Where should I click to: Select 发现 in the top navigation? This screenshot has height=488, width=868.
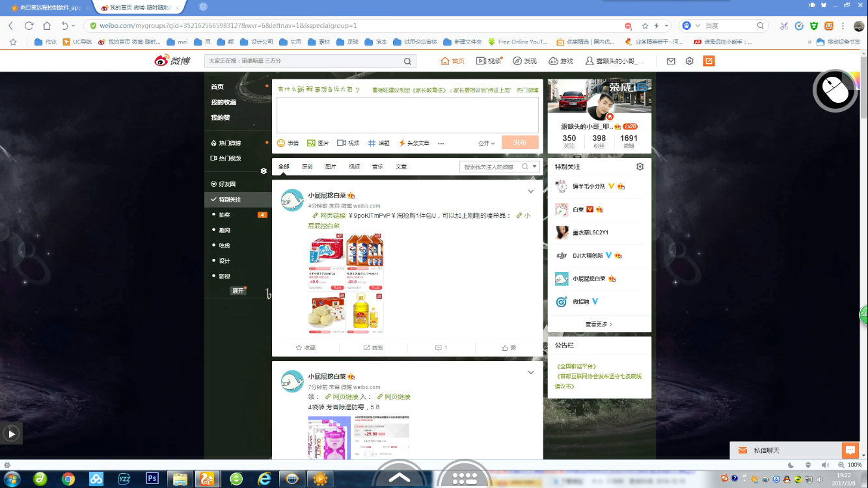click(525, 61)
